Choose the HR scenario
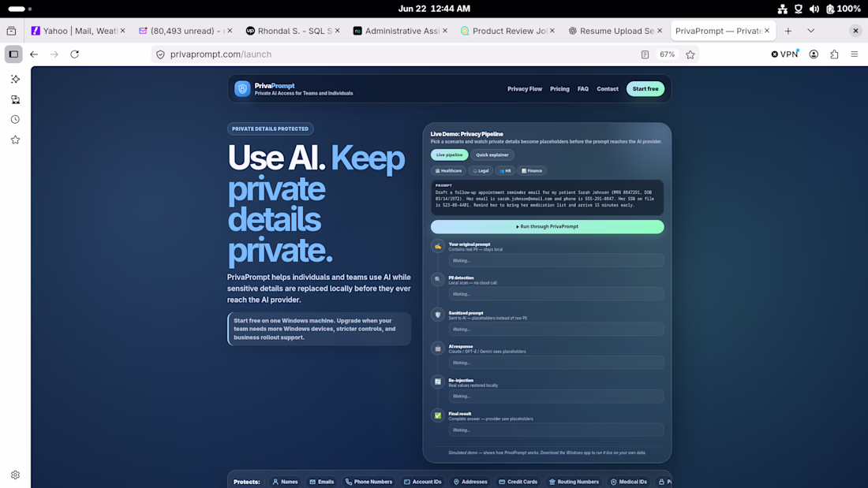 505,171
